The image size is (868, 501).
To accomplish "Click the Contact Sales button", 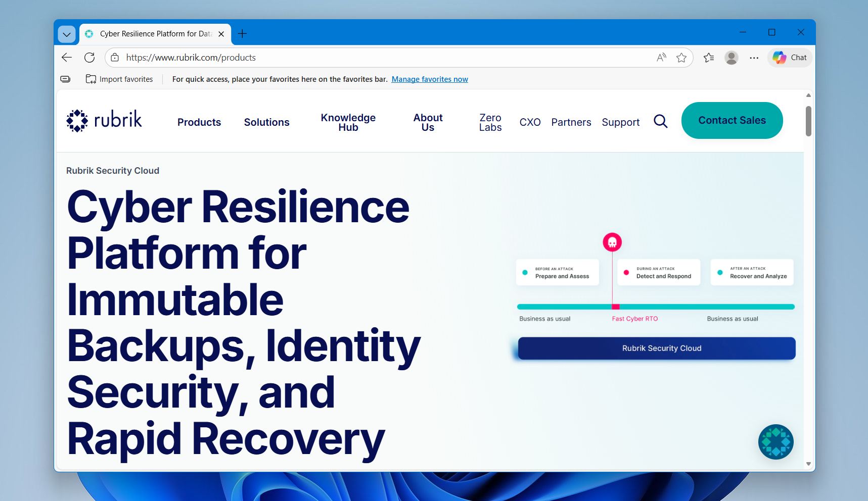I will pos(732,120).
